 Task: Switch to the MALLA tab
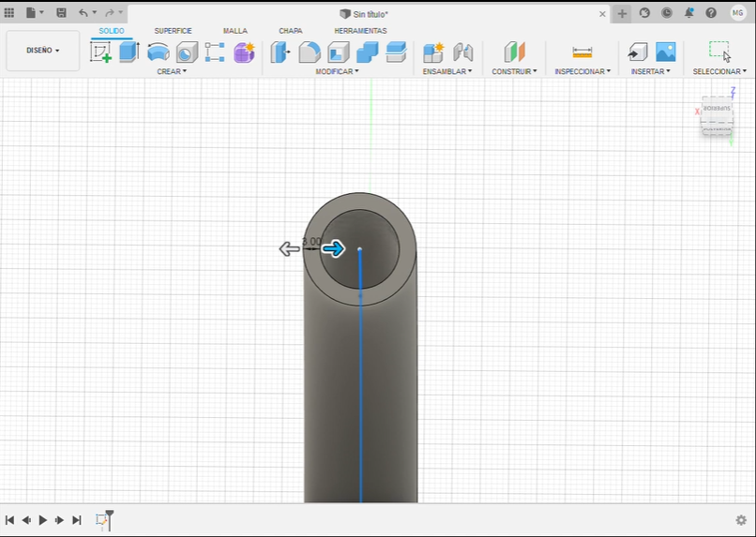pos(235,31)
